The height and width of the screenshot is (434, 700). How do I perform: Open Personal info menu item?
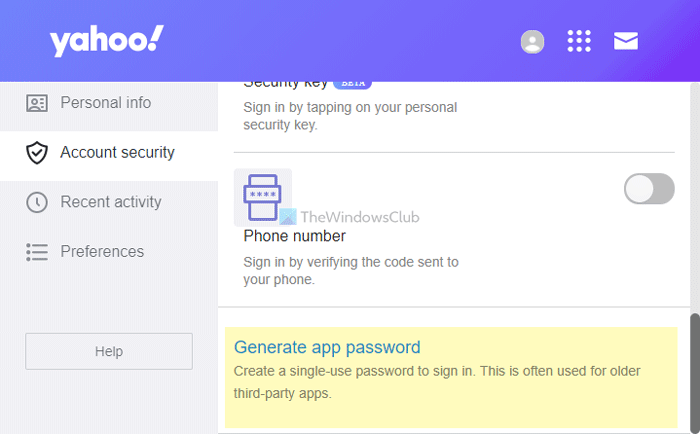click(x=105, y=103)
